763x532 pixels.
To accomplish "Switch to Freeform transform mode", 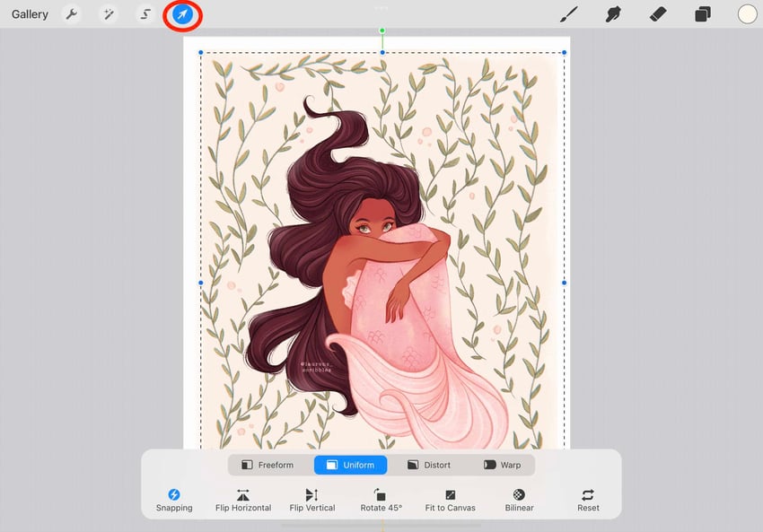I will point(267,465).
